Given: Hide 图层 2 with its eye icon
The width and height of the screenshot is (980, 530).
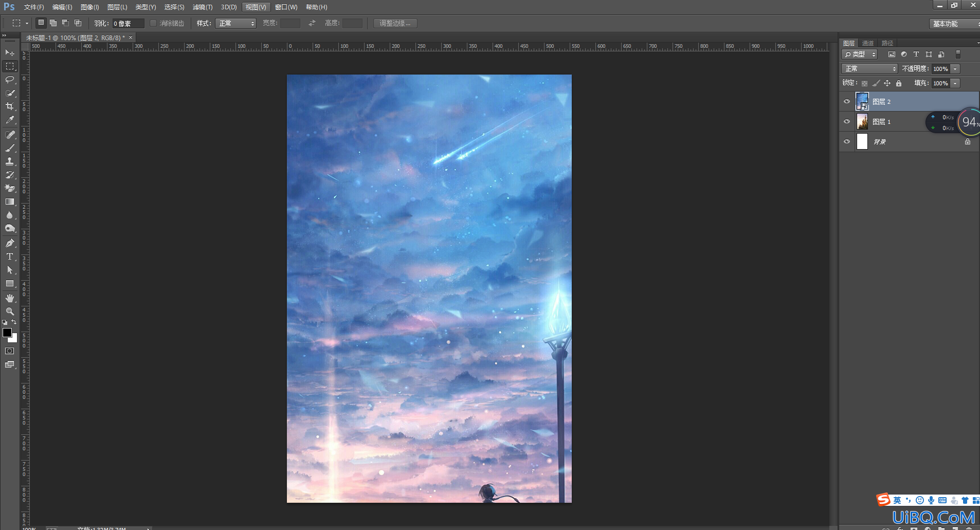Looking at the screenshot, I should (x=847, y=102).
